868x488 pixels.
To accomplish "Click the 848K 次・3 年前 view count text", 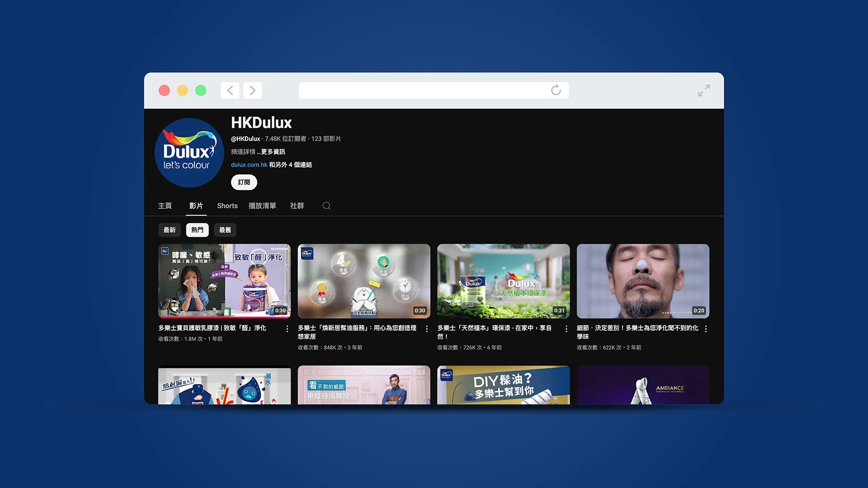I will 343,347.
